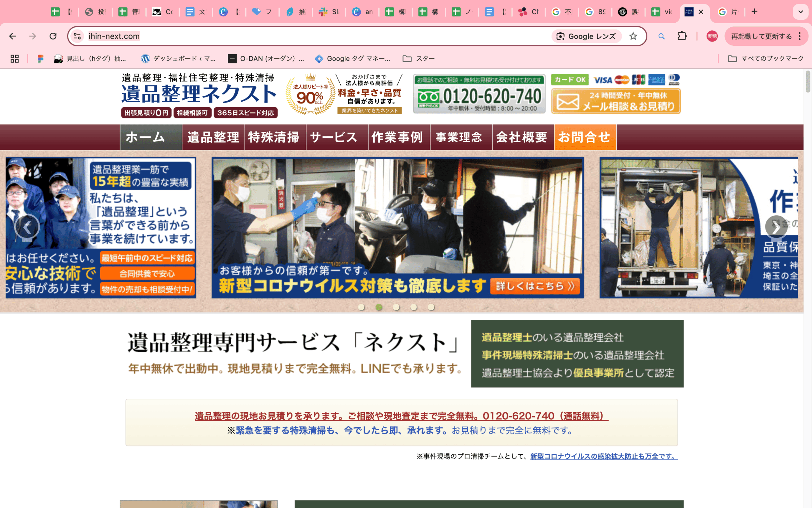The height and width of the screenshot is (508, 812).
Task: Open the extensions puzzle icon
Action: point(682,36)
